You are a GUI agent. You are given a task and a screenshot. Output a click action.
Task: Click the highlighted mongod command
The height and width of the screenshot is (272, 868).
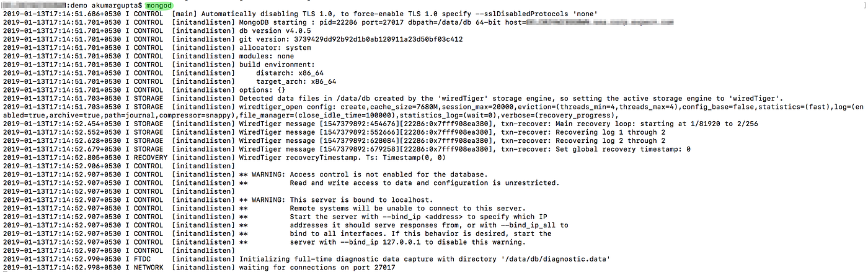coord(159,4)
